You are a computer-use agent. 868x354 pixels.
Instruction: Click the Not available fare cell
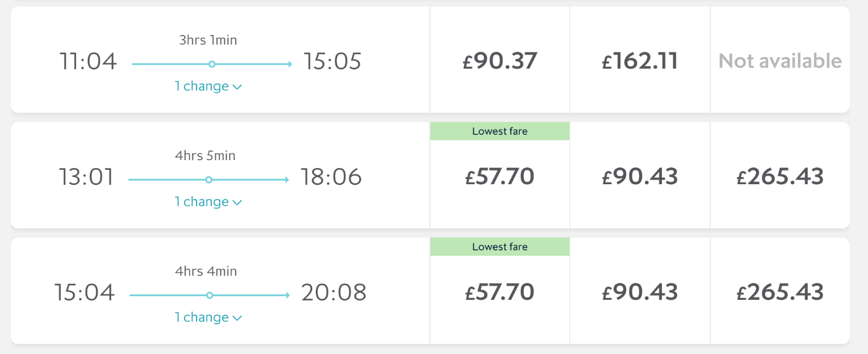[x=780, y=61]
